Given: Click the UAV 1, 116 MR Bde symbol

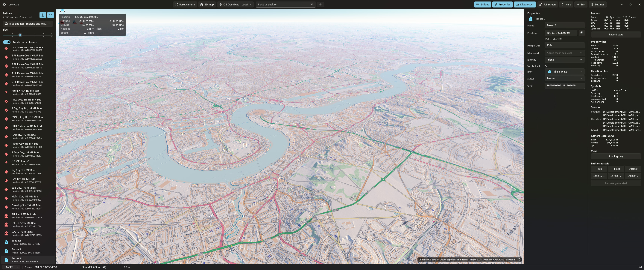Looking at the screenshot, I should pos(6,233).
